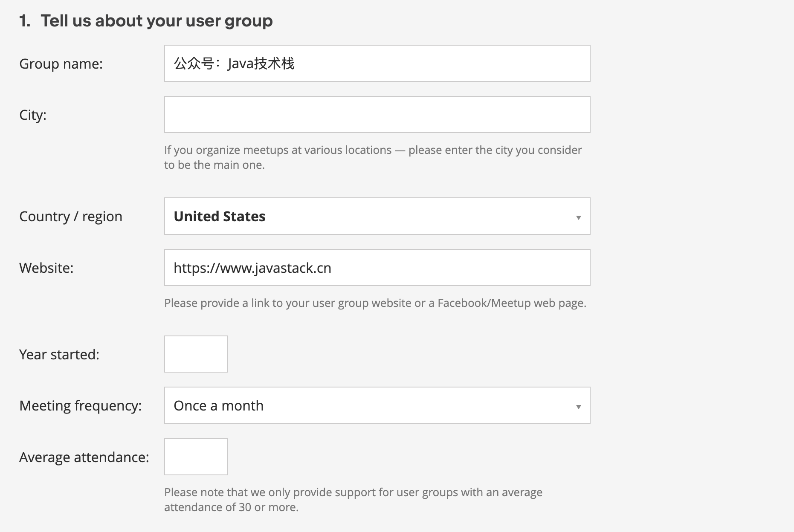Click the "Year started:" label

pos(59,354)
